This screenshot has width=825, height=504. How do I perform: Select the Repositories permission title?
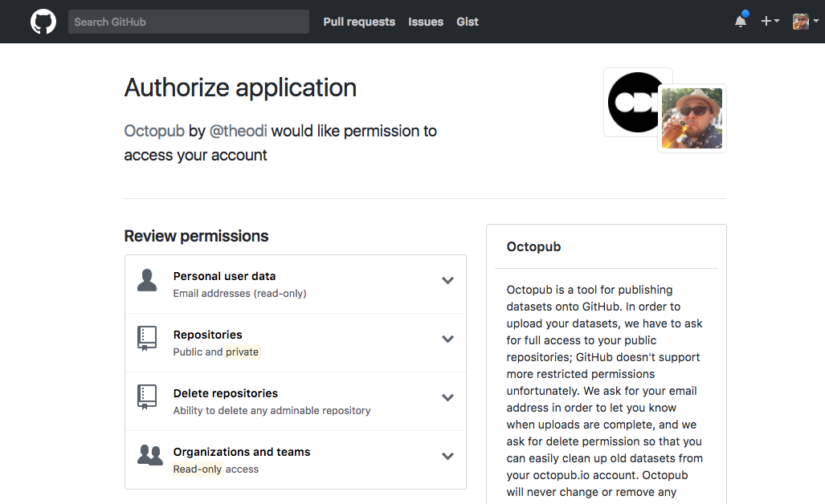(x=208, y=335)
